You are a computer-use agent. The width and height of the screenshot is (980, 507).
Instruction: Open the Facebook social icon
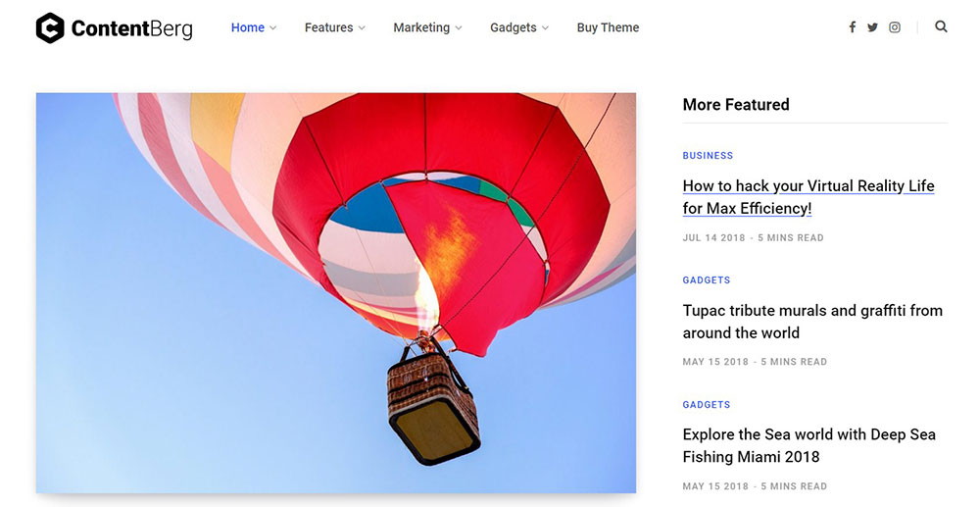pyautogui.click(x=852, y=26)
